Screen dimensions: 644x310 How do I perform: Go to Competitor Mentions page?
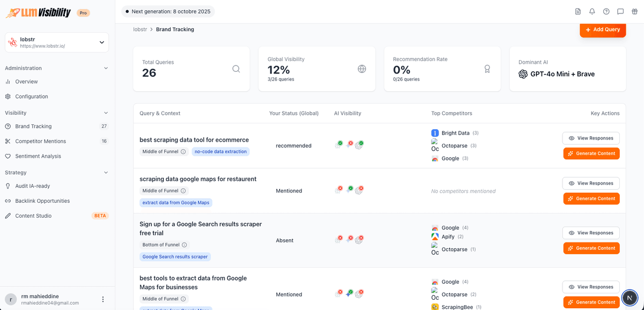coord(41,141)
